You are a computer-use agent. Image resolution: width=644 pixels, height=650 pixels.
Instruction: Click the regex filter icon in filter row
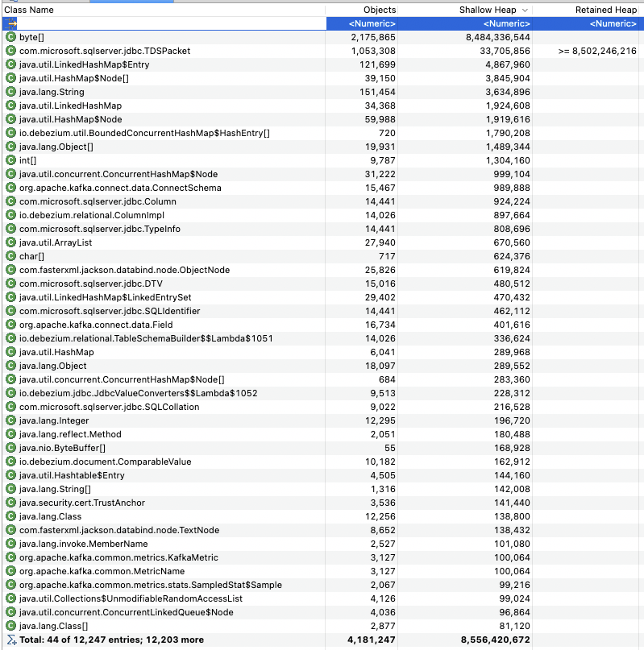coord(10,23)
